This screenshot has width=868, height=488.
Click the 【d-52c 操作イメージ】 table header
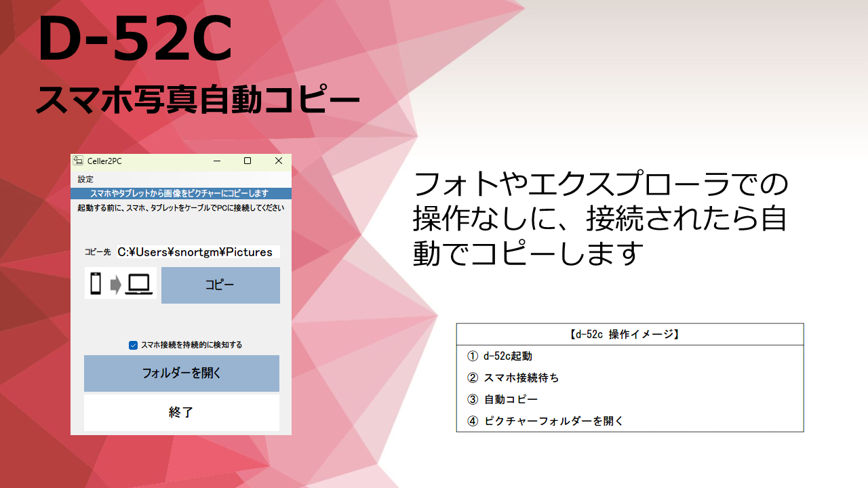pyautogui.click(x=629, y=334)
